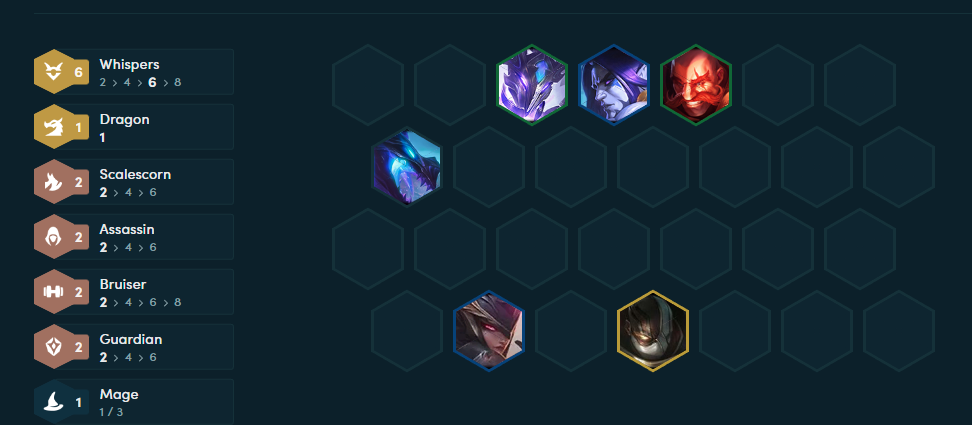The height and width of the screenshot is (425, 972).
Task: Select the pink-eyed helmeted champion portrait
Action: click(488, 331)
